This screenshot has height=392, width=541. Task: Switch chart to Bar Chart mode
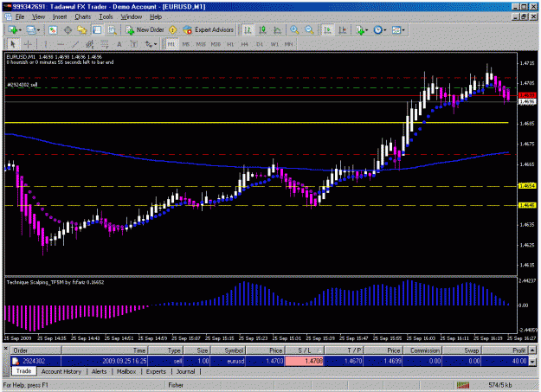(248, 30)
